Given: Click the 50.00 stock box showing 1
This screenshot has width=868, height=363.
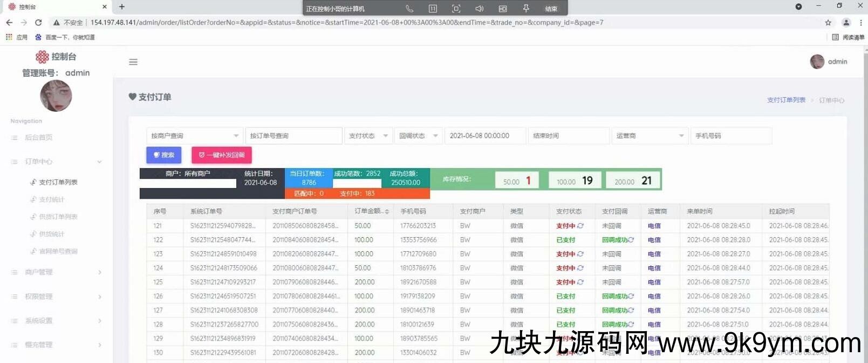Looking at the screenshot, I should pos(517,180).
